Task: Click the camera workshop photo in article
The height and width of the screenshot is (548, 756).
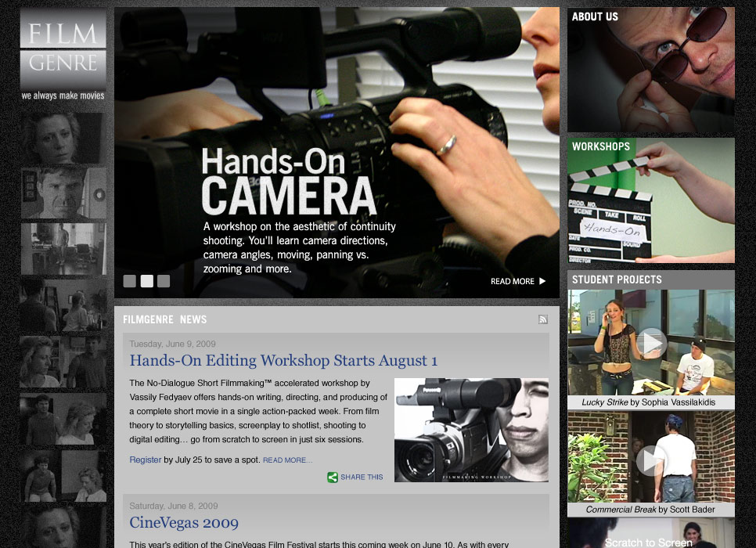Action: click(x=471, y=430)
